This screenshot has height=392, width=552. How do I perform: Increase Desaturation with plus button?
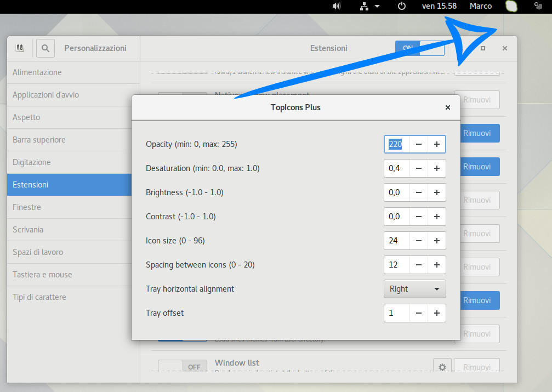tap(437, 168)
